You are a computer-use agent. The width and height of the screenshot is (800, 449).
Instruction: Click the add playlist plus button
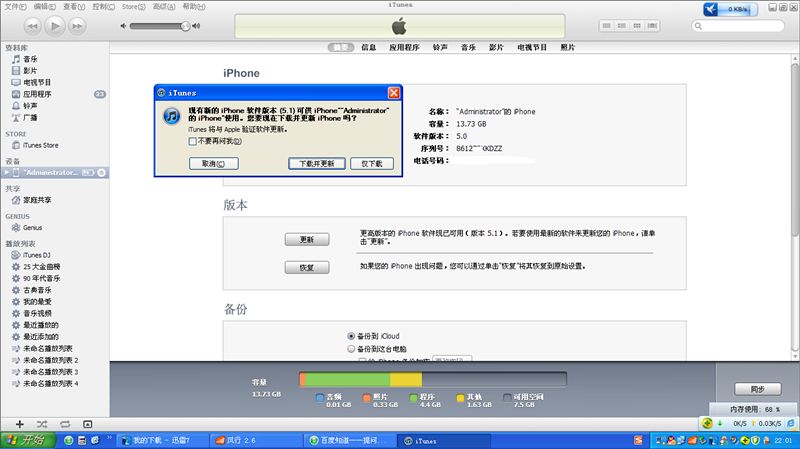click(19, 424)
